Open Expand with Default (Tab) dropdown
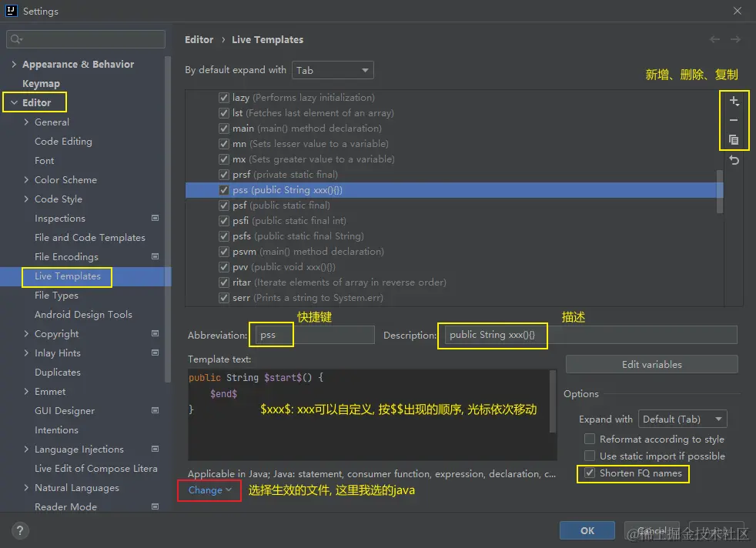This screenshot has width=756, height=548. (x=682, y=419)
